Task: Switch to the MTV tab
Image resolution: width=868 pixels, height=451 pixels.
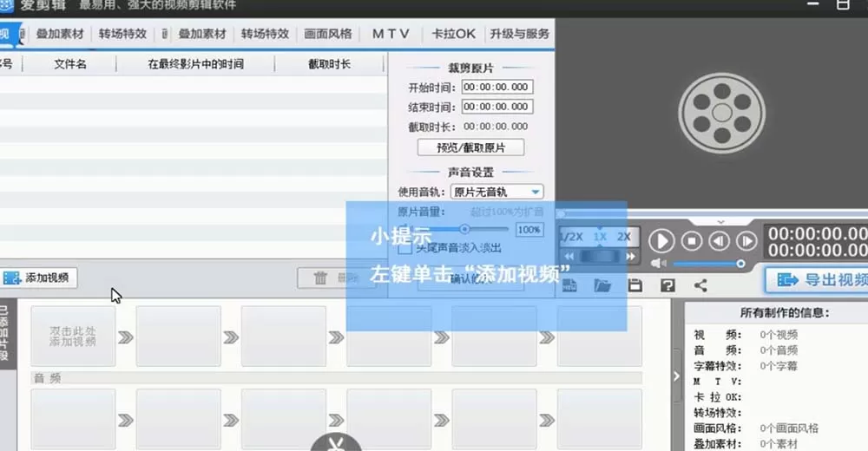Action: click(391, 34)
